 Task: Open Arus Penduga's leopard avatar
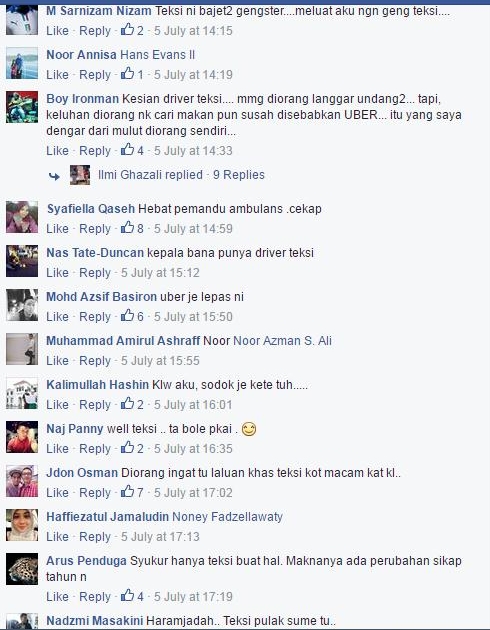point(22,569)
